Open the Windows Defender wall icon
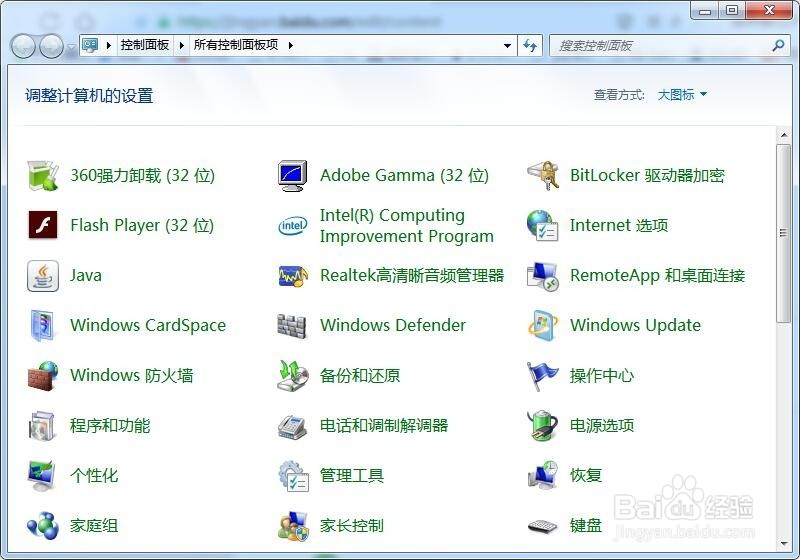The height and width of the screenshot is (560, 800). click(x=292, y=325)
